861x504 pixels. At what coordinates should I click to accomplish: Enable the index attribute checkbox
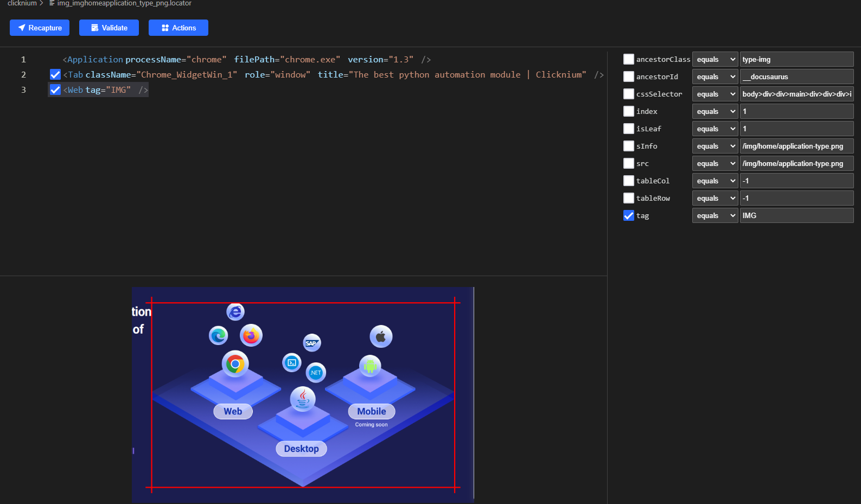pos(629,111)
